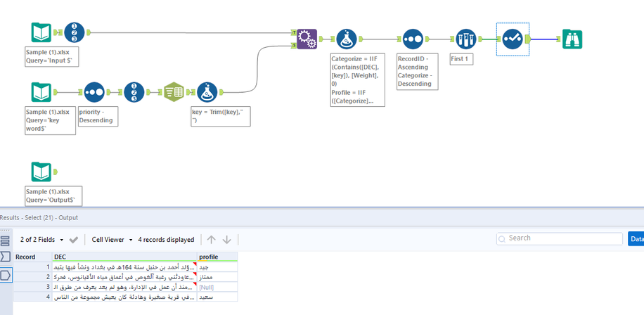Click the 'Query=`Input $`' annotation box
Screen dimensions: 644x315
pyautogui.click(x=51, y=57)
